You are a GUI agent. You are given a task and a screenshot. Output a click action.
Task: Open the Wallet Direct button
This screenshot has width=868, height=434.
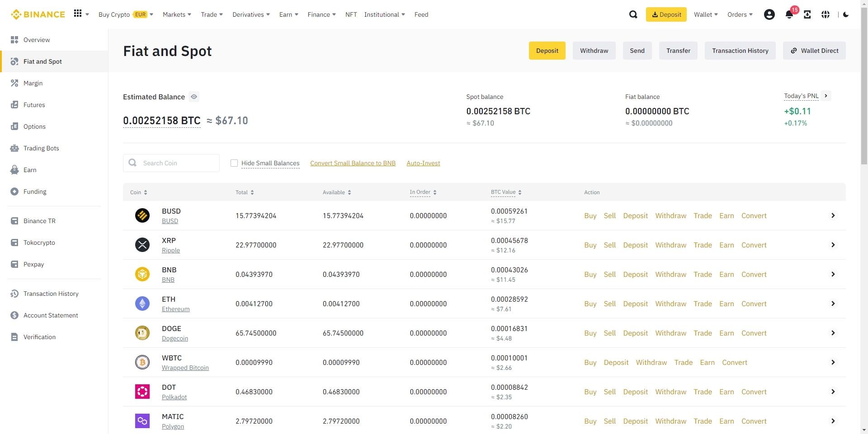pos(814,51)
